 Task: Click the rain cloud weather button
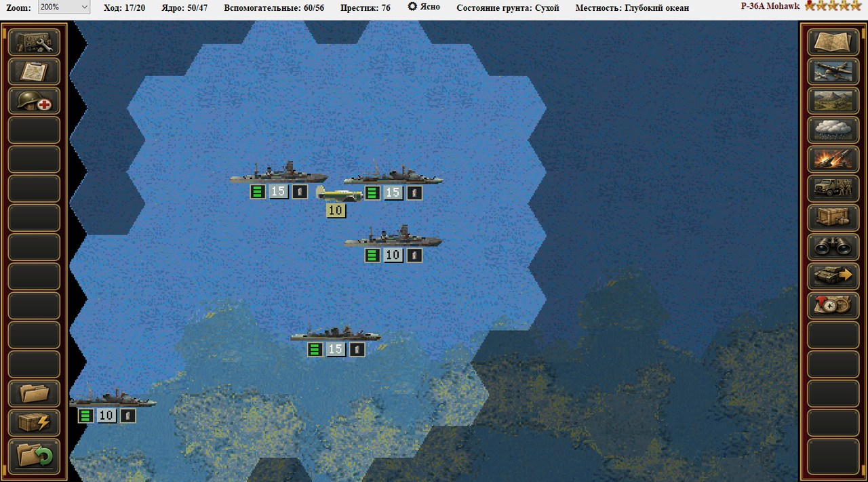(833, 129)
